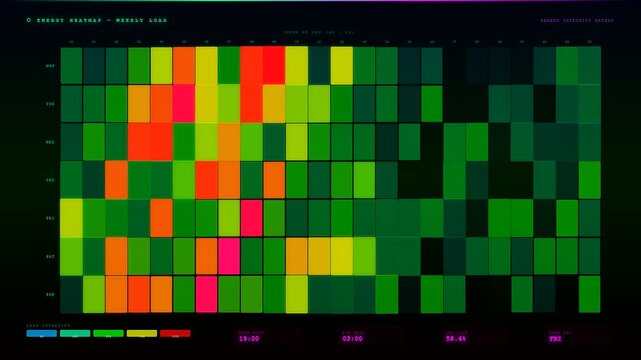This screenshot has height=360, width=641.
Task: Select the red-orange Sunday hour 03 cell
Action: 139,295
